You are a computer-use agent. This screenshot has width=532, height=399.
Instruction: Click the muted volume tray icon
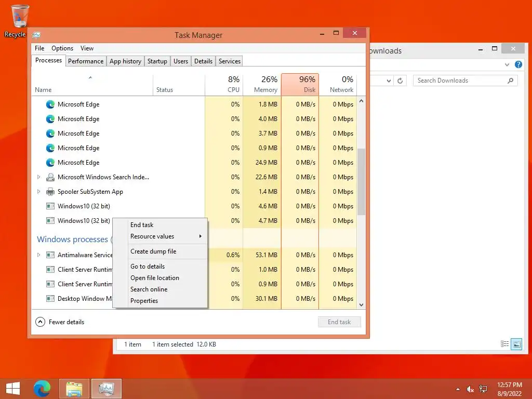(470, 389)
